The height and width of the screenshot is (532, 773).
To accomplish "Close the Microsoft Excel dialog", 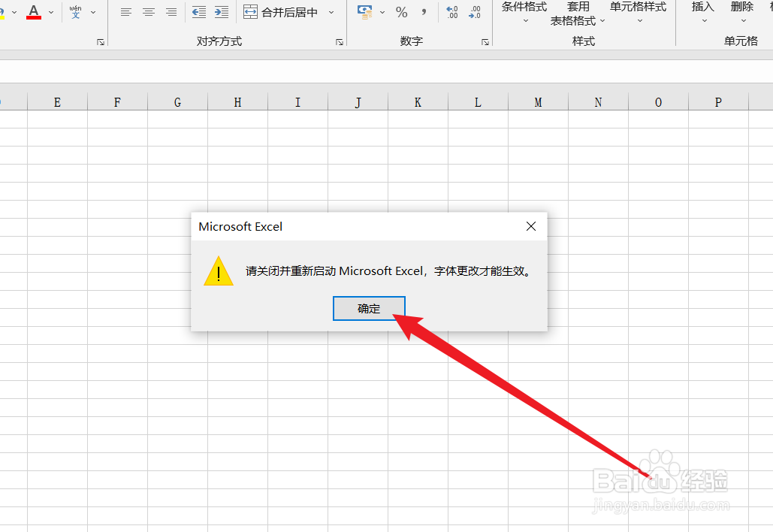I will pos(531,226).
